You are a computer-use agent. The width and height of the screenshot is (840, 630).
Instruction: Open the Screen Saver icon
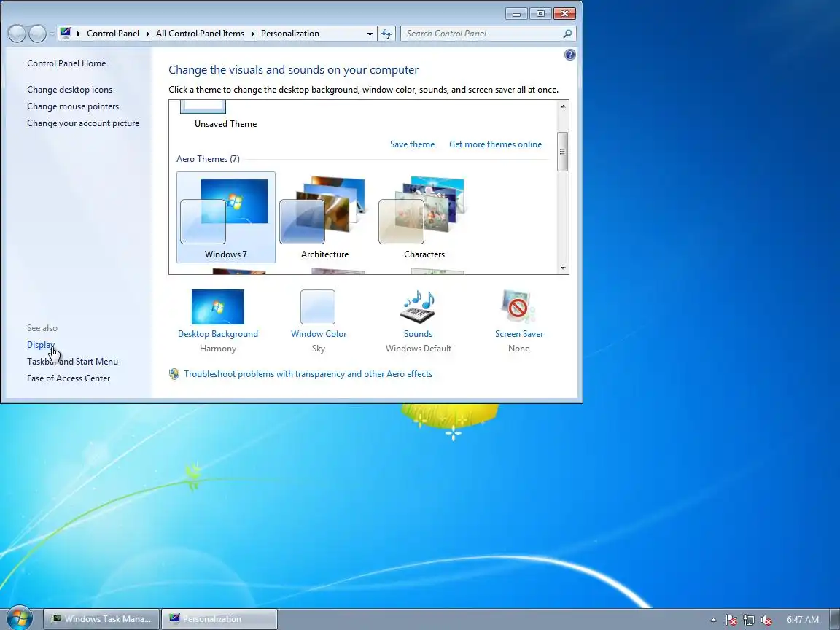[518, 307]
